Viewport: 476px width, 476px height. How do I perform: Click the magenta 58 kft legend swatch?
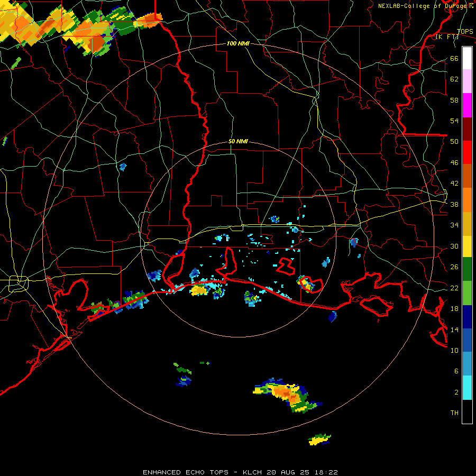point(467,105)
